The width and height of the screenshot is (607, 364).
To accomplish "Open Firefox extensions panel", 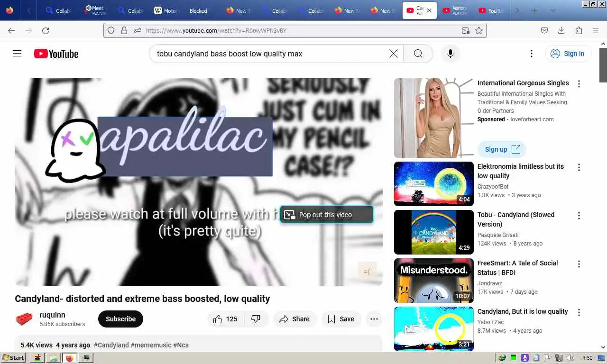I will (579, 30).
